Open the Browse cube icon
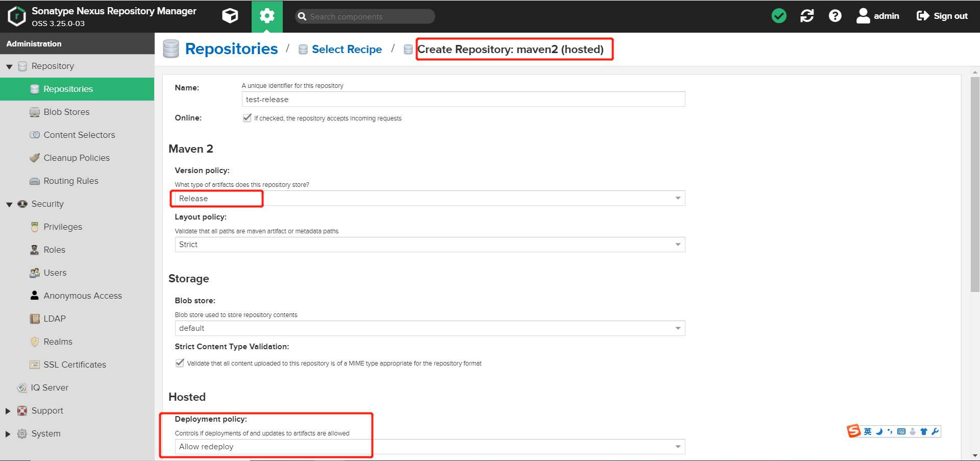Image resolution: width=980 pixels, height=461 pixels. (x=230, y=16)
